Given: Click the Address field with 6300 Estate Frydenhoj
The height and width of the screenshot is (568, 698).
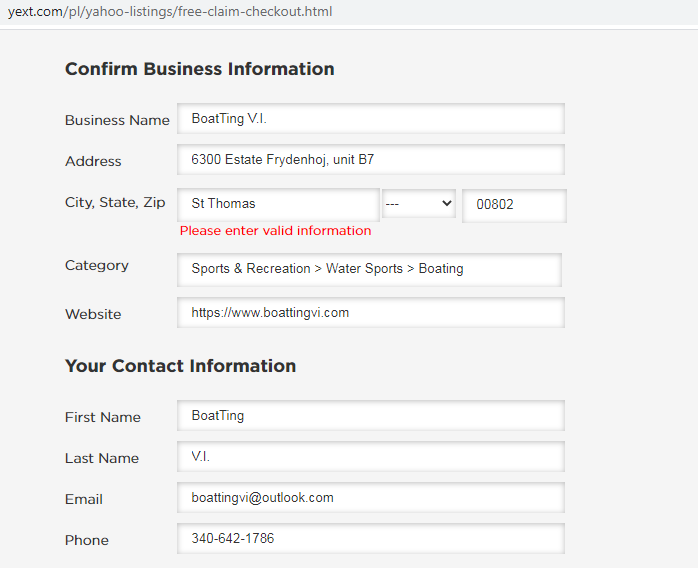Looking at the screenshot, I should click(x=370, y=160).
